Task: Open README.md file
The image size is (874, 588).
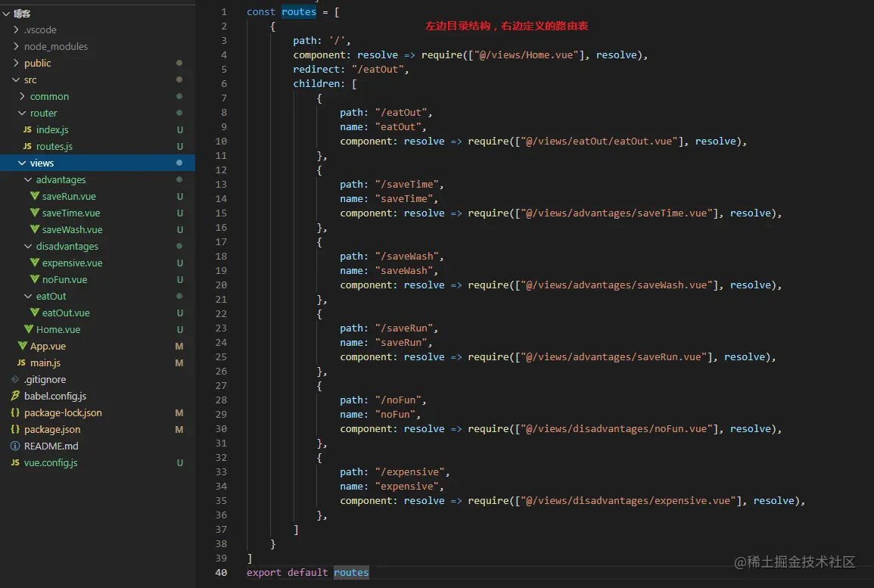Action: [x=51, y=446]
